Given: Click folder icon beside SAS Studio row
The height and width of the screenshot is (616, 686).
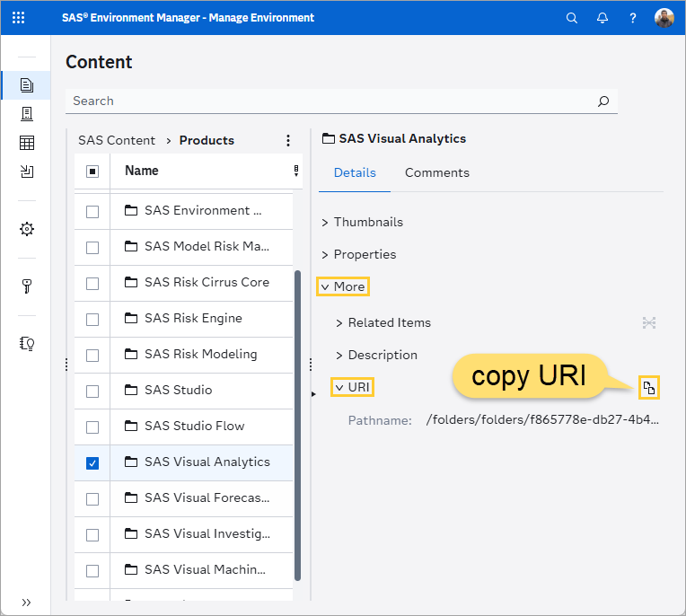Looking at the screenshot, I should point(131,390).
